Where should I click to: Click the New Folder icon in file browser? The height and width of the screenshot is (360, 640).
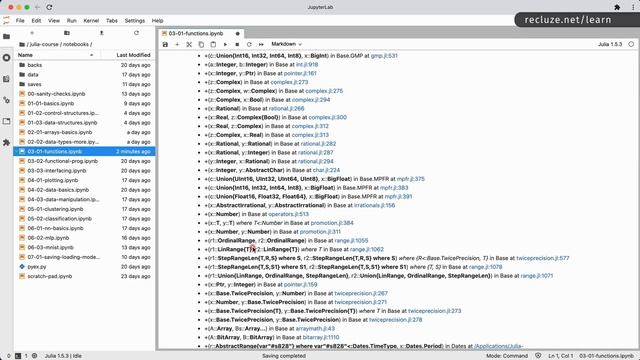[x=67, y=33]
